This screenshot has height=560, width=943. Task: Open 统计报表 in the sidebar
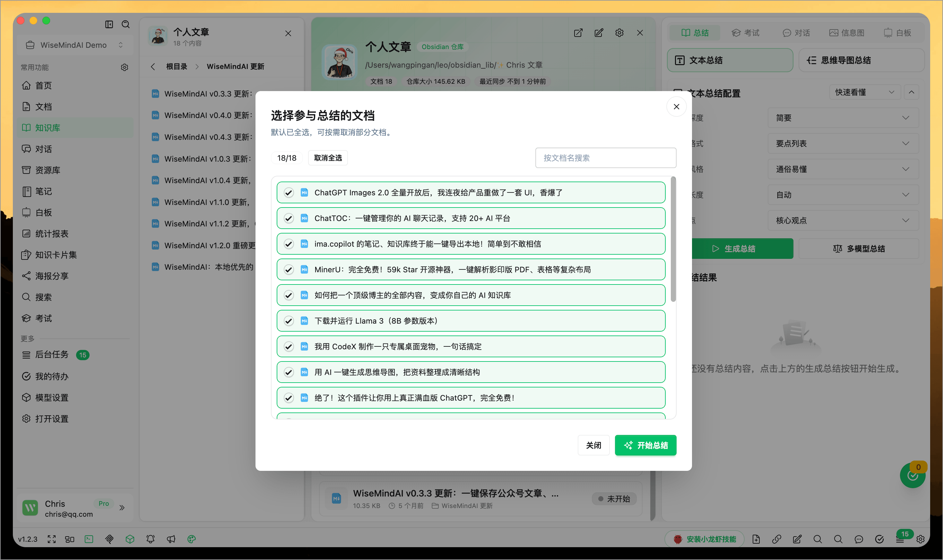[75, 233]
